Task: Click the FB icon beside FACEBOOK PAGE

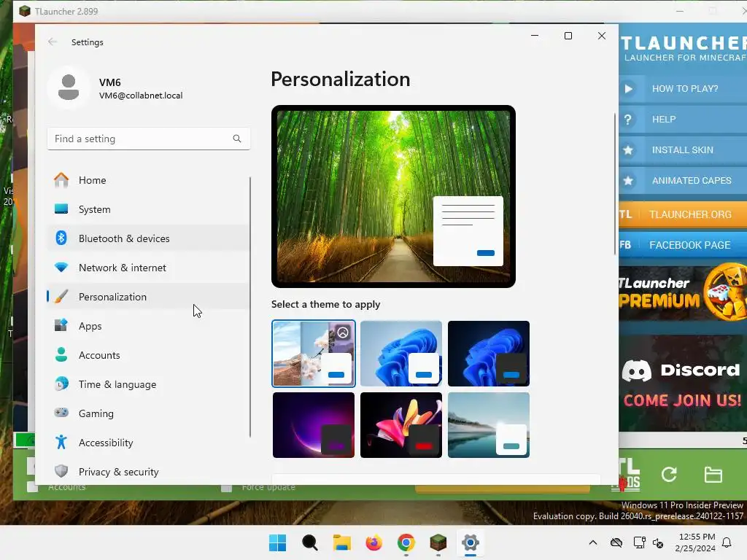Action: pyautogui.click(x=625, y=245)
